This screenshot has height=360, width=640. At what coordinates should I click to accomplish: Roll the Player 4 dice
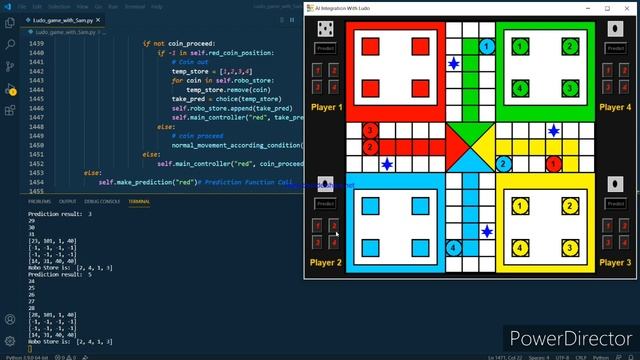615,29
